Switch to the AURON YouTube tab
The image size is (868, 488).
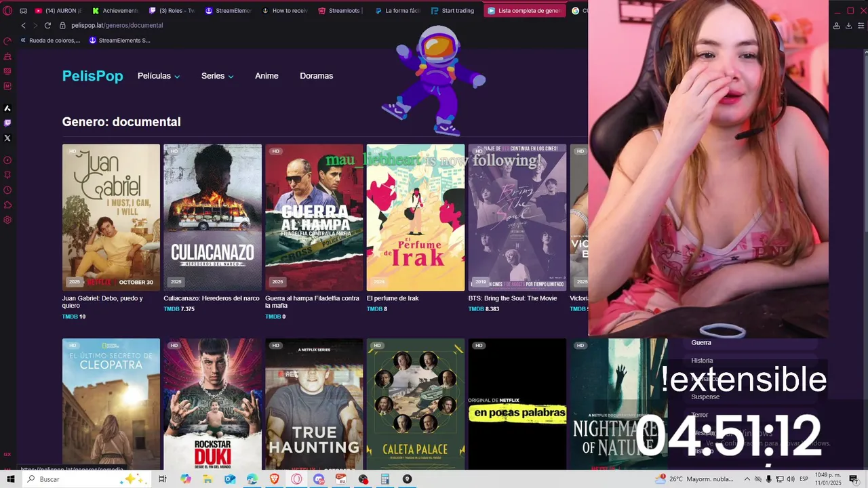pyautogui.click(x=58, y=11)
